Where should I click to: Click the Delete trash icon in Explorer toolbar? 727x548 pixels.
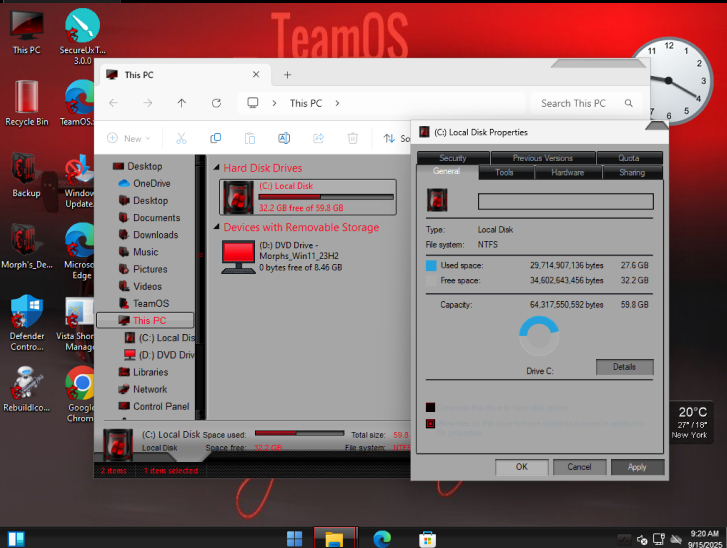[353, 138]
